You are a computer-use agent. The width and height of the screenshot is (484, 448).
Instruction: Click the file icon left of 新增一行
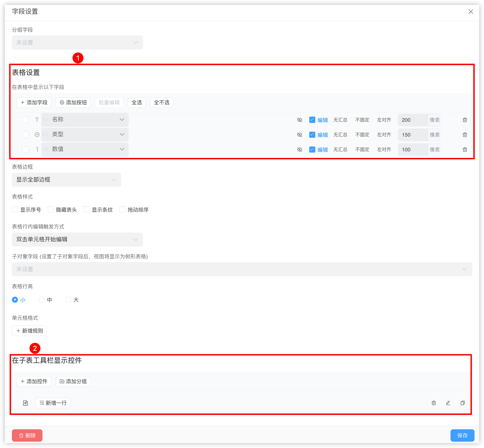point(25,403)
